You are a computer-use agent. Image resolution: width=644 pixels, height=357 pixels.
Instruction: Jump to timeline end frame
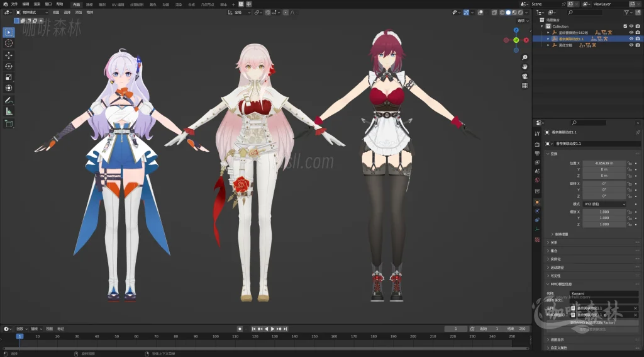(285, 329)
